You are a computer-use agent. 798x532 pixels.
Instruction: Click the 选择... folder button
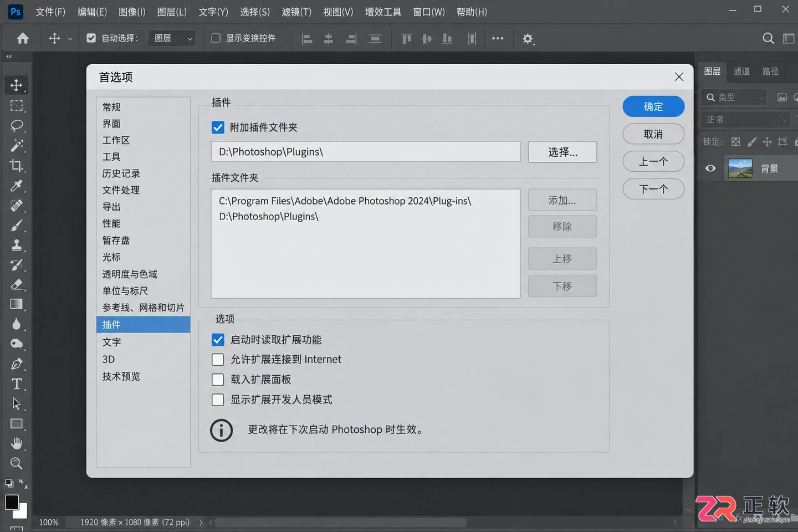coord(562,152)
